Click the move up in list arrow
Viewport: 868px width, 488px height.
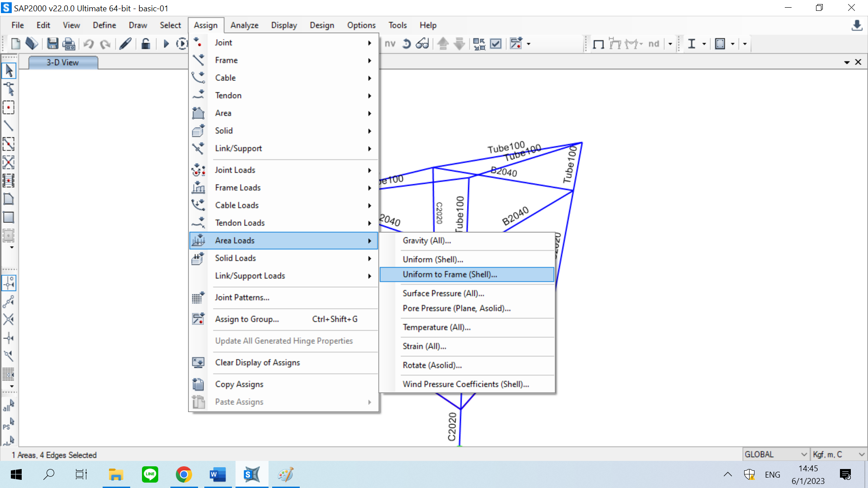(443, 44)
